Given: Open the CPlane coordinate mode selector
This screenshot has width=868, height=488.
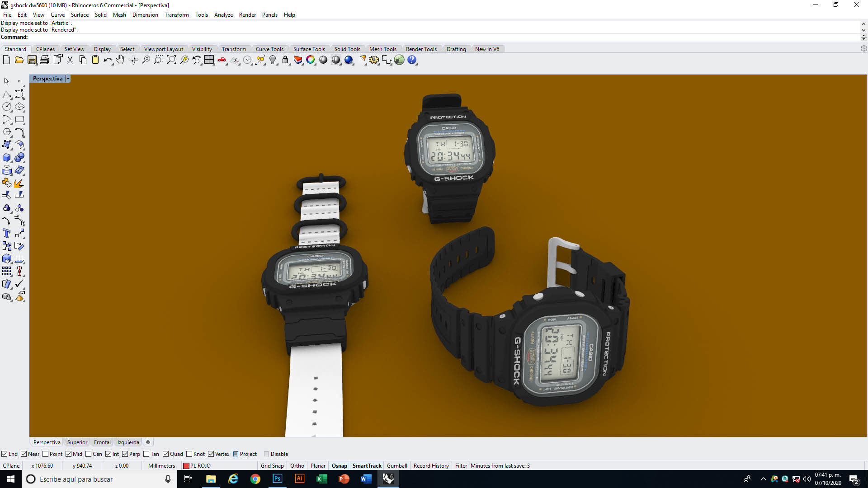Looking at the screenshot, I should pyautogui.click(x=11, y=466).
